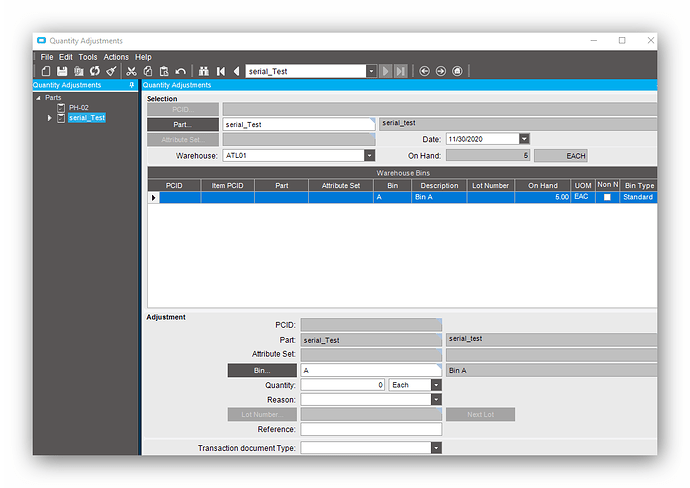This screenshot has height=488, width=690.
Task: Click the Bin Type column header
Action: [639, 186]
